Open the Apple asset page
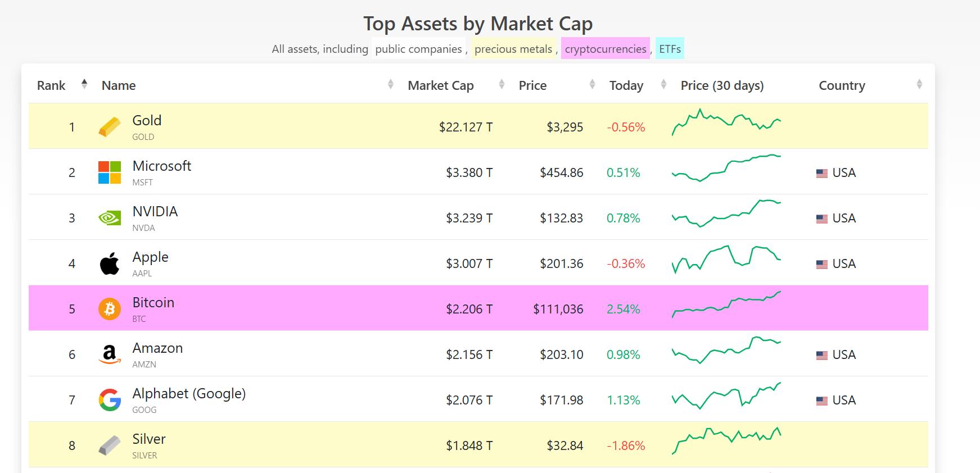 click(x=151, y=257)
